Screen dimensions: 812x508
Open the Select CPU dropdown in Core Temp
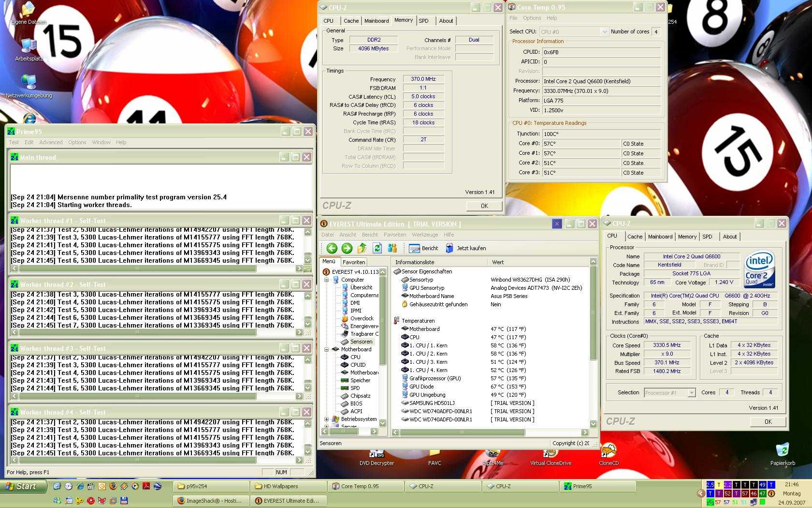(604, 32)
